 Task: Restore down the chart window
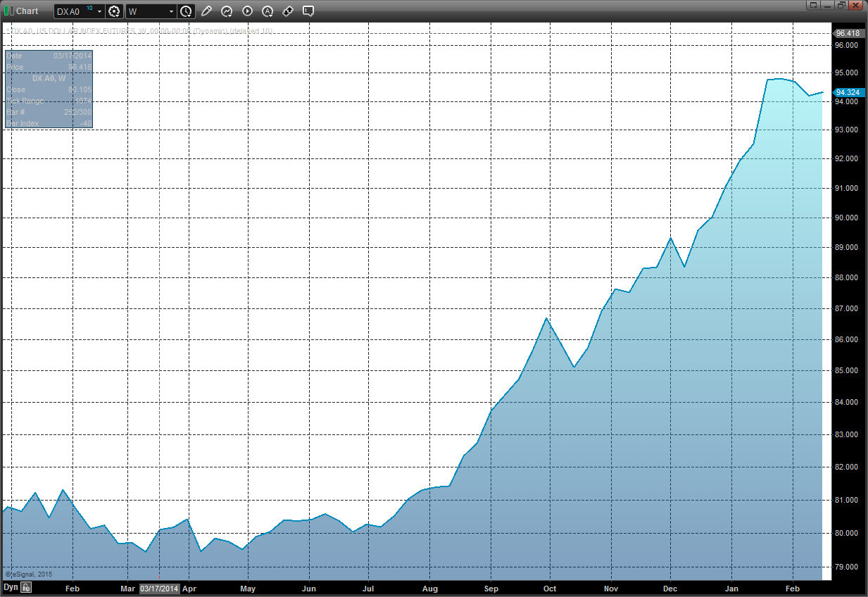(x=842, y=5)
